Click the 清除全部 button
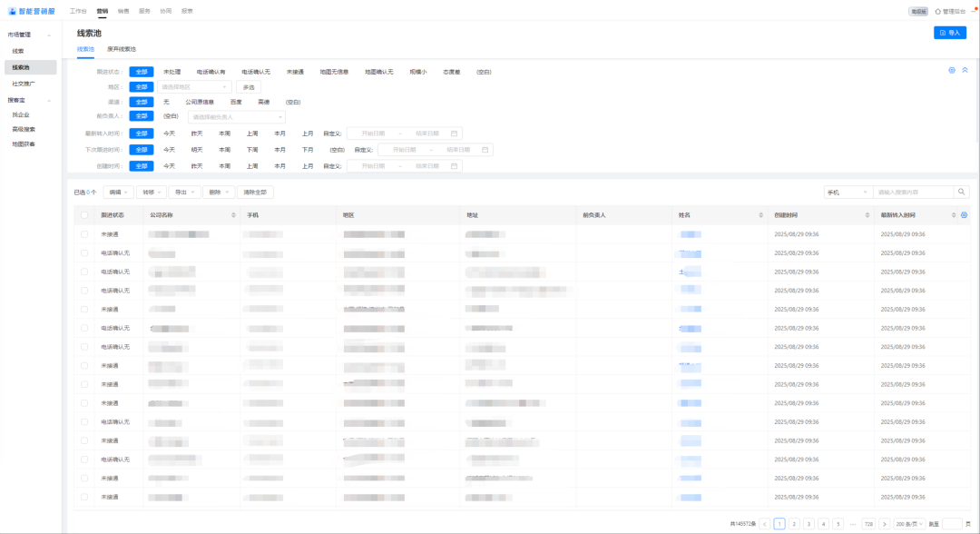 (x=255, y=192)
